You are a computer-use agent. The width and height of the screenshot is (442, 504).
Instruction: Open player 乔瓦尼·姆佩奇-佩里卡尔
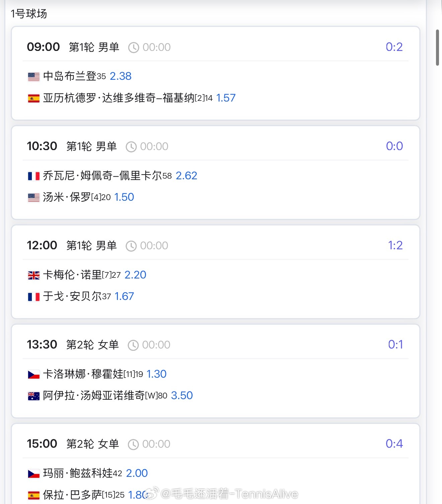point(102,176)
